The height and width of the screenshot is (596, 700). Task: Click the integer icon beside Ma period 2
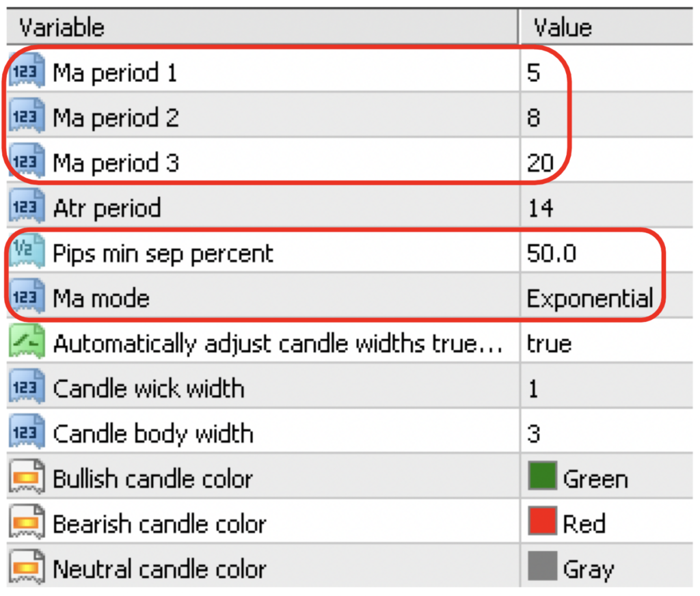tap(27, 118)
